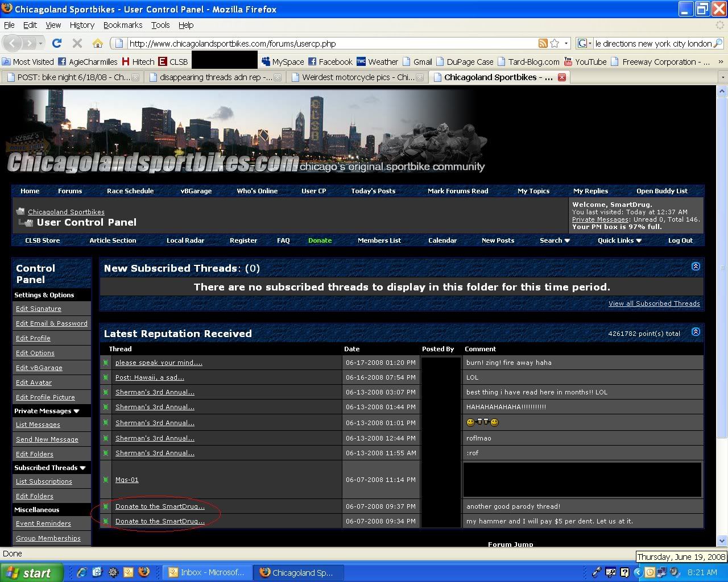Open the Private Messages link in welcome box

[600, 219]
